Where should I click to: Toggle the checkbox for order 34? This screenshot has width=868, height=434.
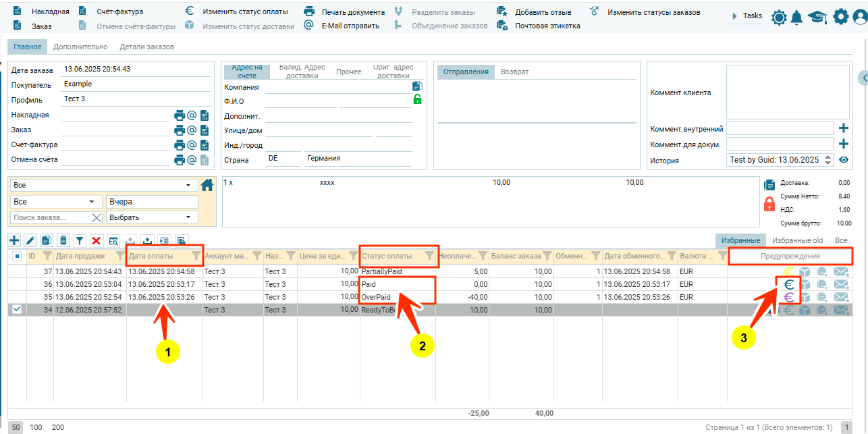[17, 309]
